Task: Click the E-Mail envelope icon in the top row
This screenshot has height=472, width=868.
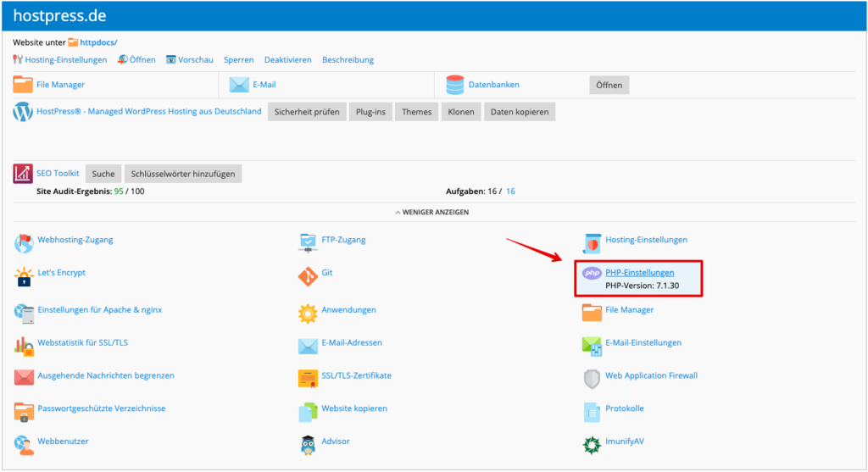Action: tap(239, 85)
